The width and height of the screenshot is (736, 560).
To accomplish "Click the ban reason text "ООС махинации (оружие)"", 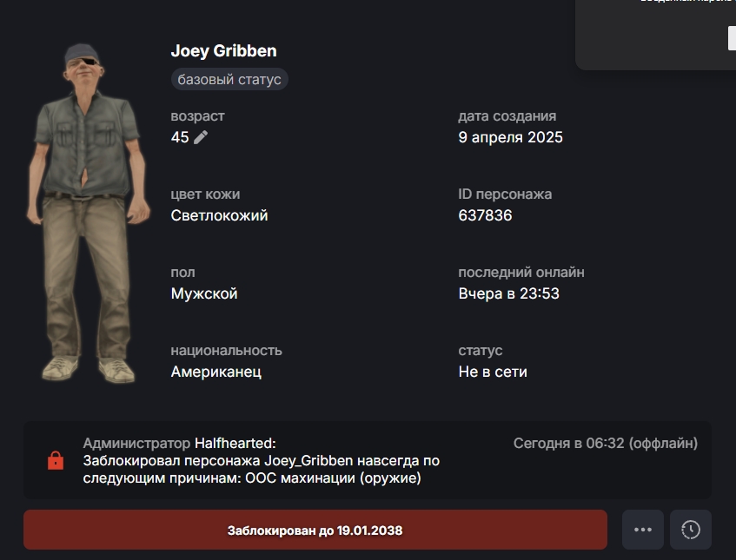I will tap(333, 478).
